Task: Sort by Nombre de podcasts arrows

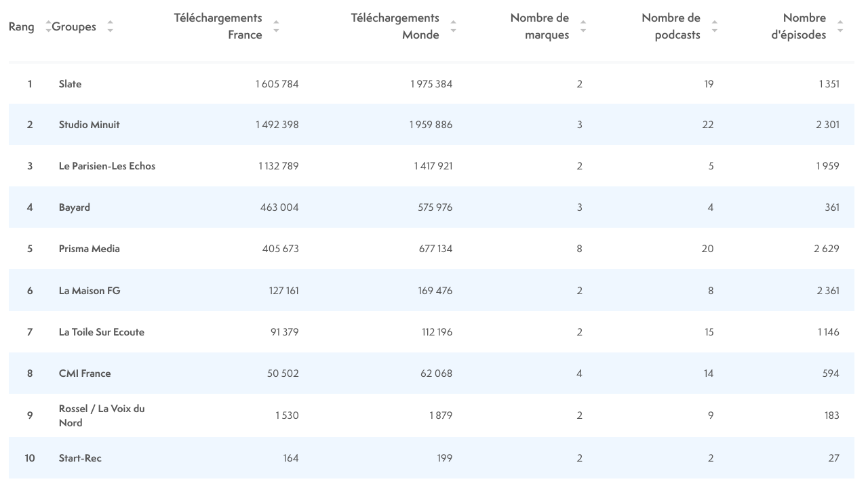Action: [x=714, y=27]
